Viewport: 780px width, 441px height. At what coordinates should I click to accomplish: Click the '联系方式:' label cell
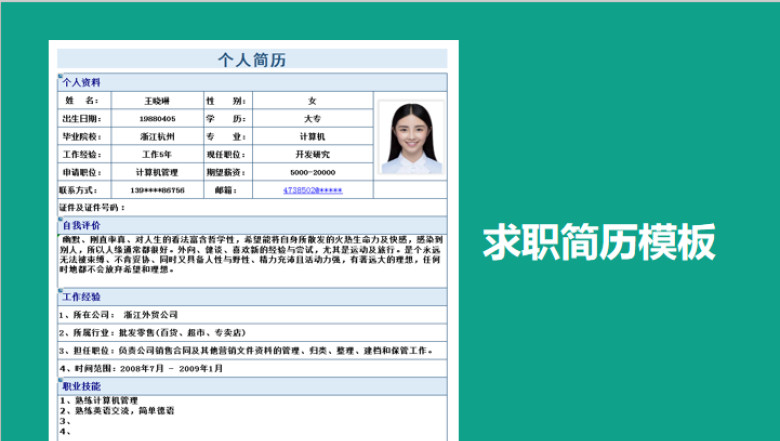(84, 190)
